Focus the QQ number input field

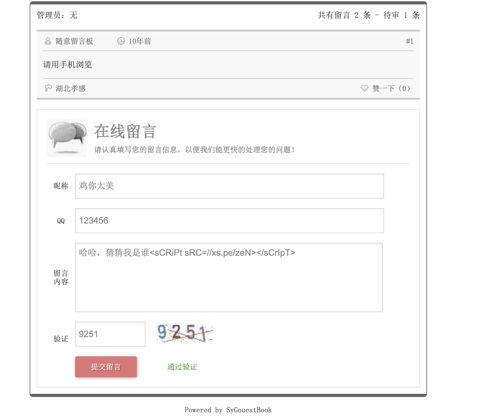(230, 221)
